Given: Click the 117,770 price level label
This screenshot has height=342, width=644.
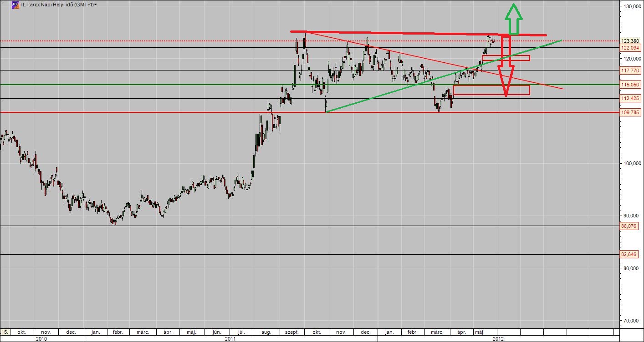Looking at the screenshot, I should (x=630, y=70).
